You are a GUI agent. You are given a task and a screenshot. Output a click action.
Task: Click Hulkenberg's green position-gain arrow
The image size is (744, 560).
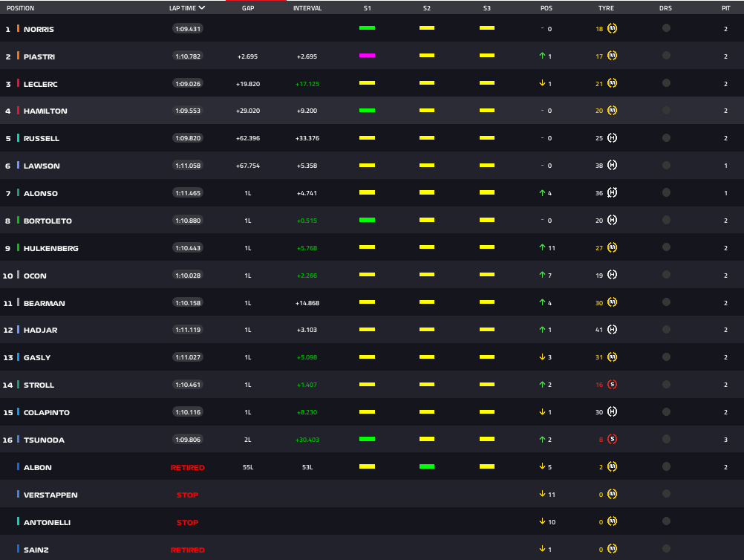click(542, 248)
